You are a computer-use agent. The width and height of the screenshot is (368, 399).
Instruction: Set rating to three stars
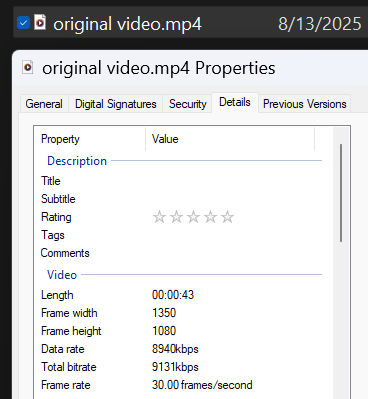193,217
